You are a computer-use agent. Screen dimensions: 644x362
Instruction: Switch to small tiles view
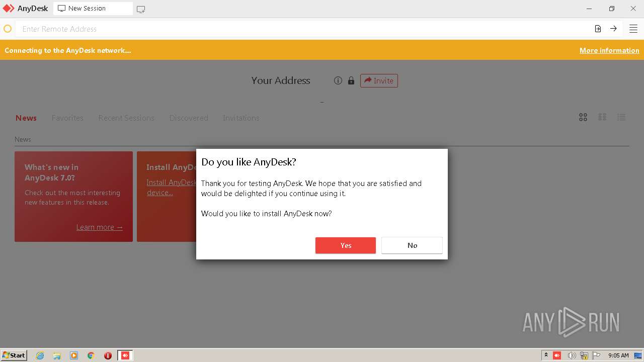602,117
